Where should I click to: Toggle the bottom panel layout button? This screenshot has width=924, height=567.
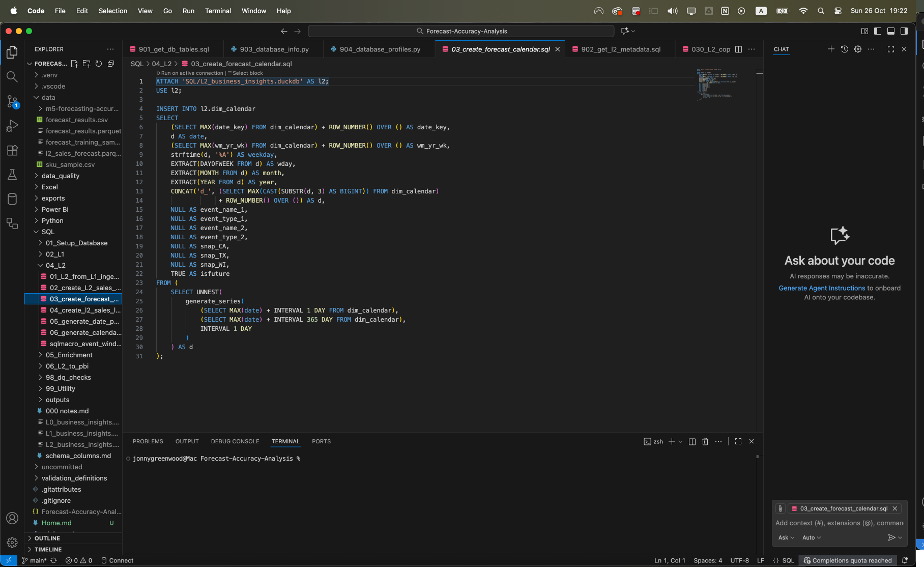pyautogui.click(x=891, y=31)
